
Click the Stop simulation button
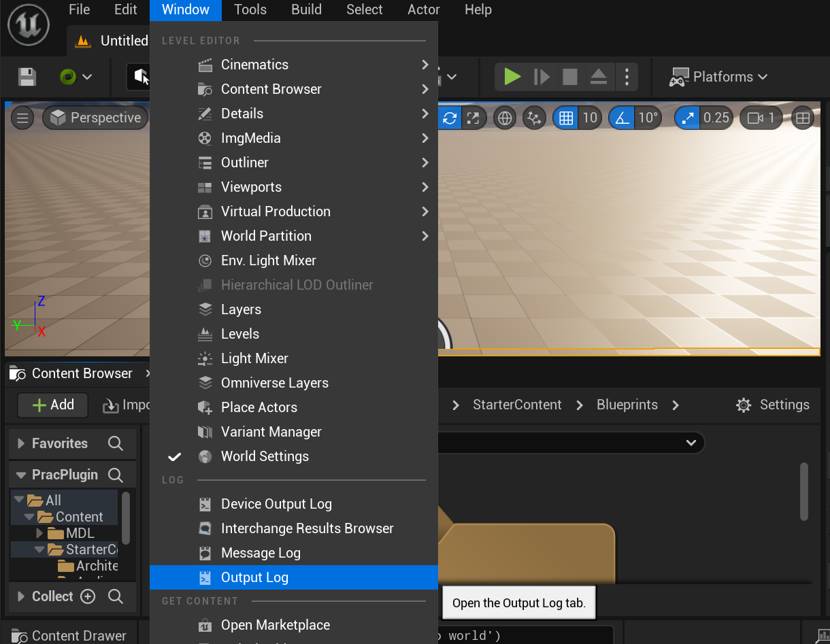point(569,77)
